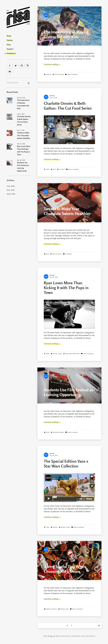Share the Vans x Star Wars video

[92, 486]
